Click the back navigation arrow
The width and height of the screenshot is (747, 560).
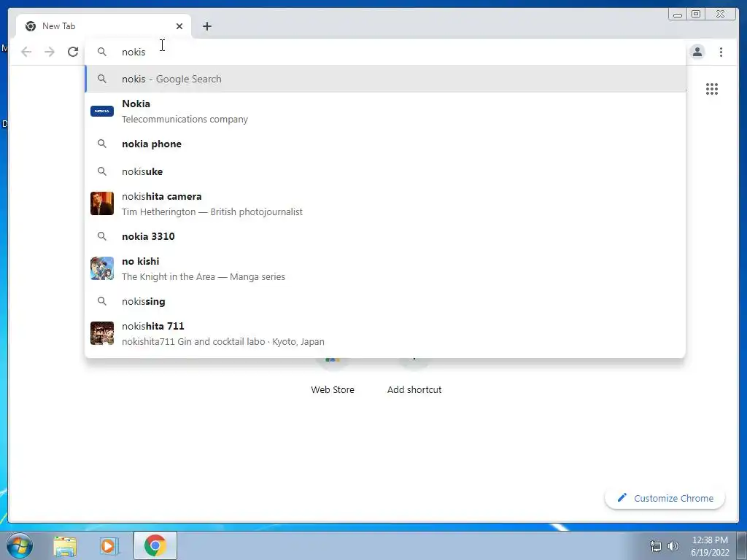coord(26,52)
